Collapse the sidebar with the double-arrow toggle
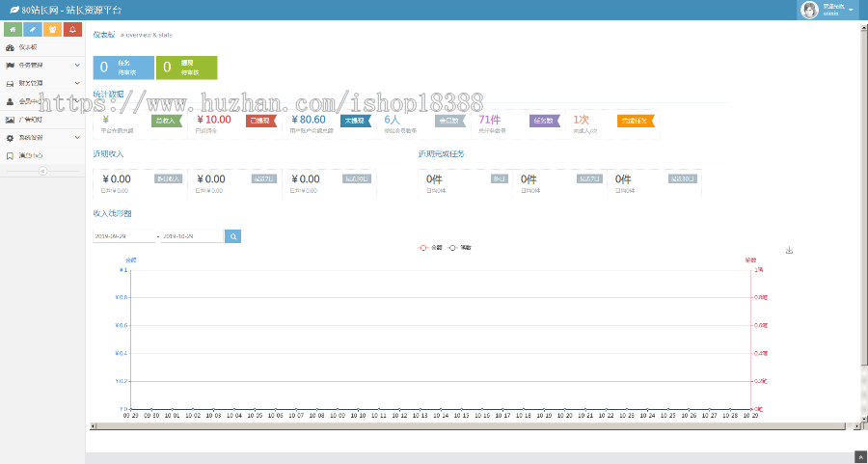Image resolution: width=868 pixels, height=464 pixels. (42, 171)
